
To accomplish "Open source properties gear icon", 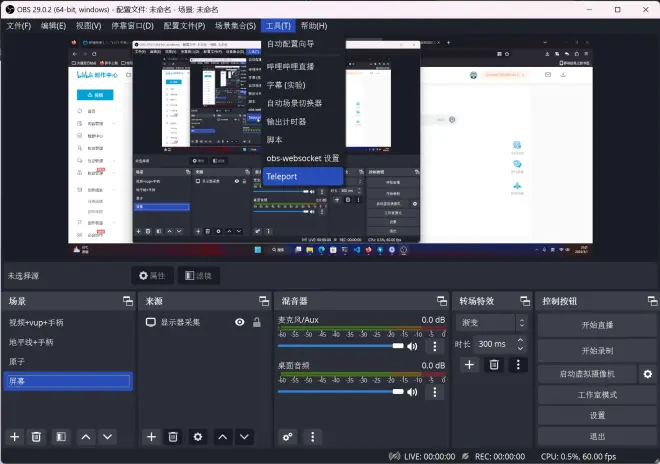I will click(x=198, y=437).
